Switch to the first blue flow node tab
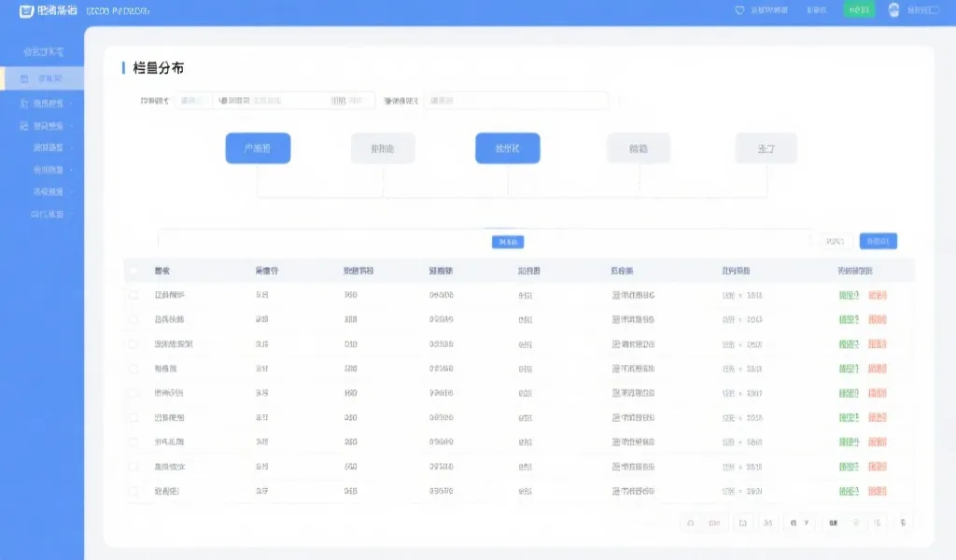Viewport: 956px width, 560px height. click(x=258, y=147)
